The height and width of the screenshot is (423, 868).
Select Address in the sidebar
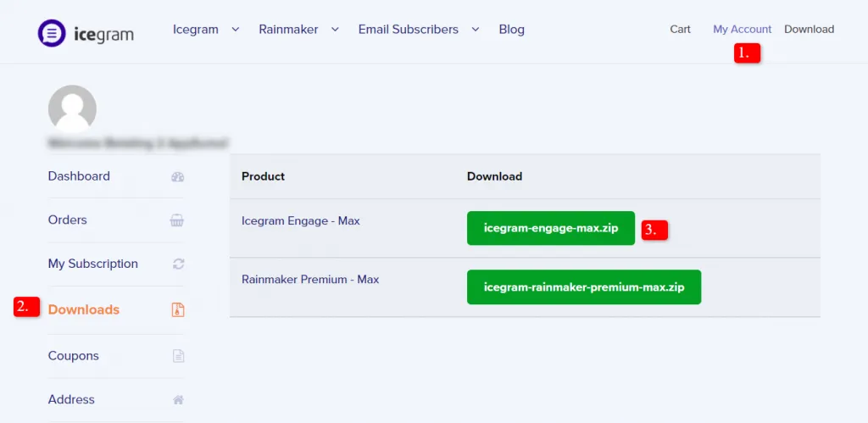(71, 399)
